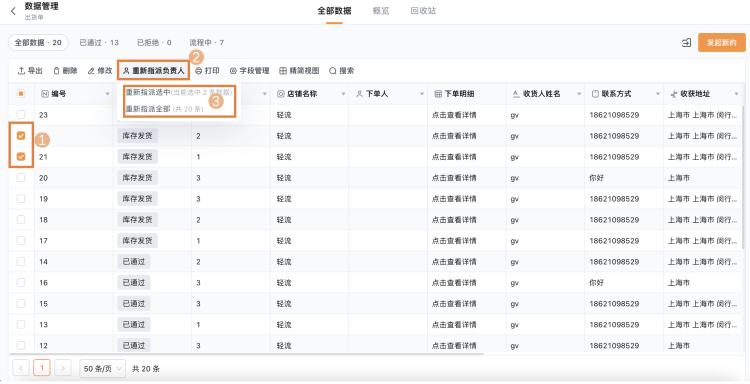Screen dimensions: 750x384
Task: Open 点击查看详情 for row 23
Action: tap(454, 115)
